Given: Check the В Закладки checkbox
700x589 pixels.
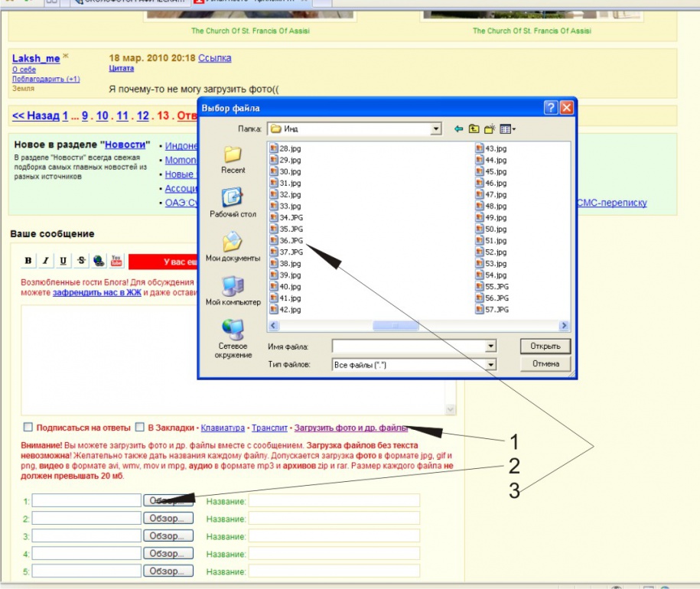Looking at the screenshot, I should (140, 428).
